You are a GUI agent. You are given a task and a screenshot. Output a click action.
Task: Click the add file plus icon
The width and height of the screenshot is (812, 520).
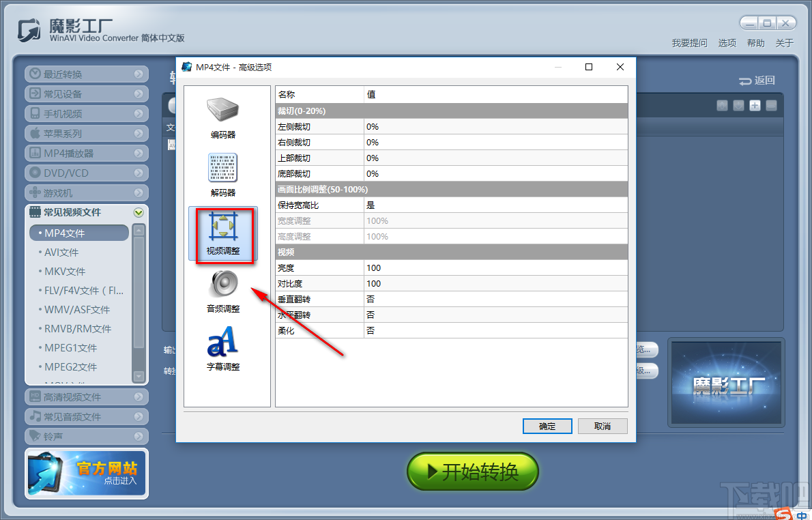point(755,106)
